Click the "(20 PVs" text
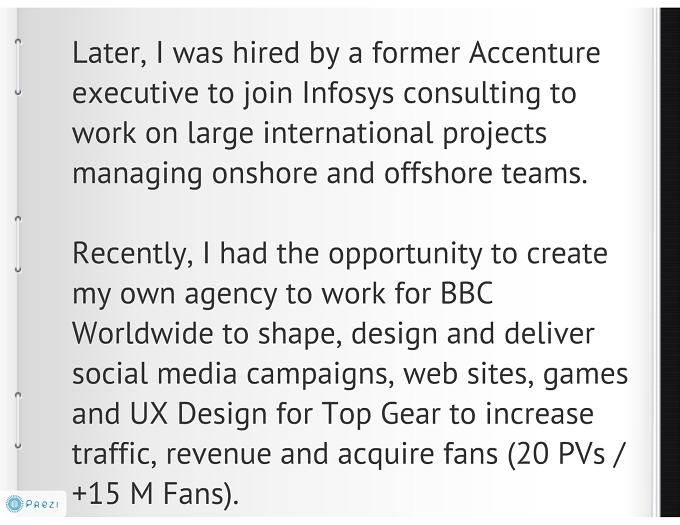Viewport: 680px width, 525px height. pos(556,454)
